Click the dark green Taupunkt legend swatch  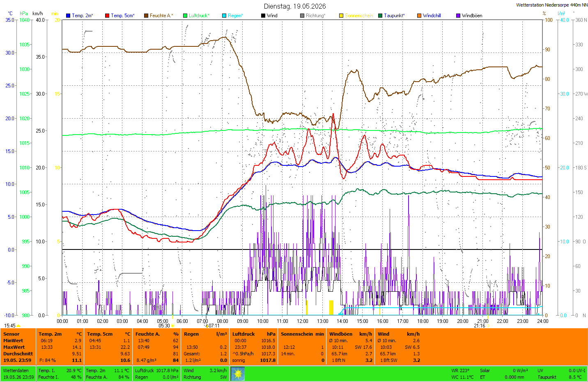tap(380, 16)
